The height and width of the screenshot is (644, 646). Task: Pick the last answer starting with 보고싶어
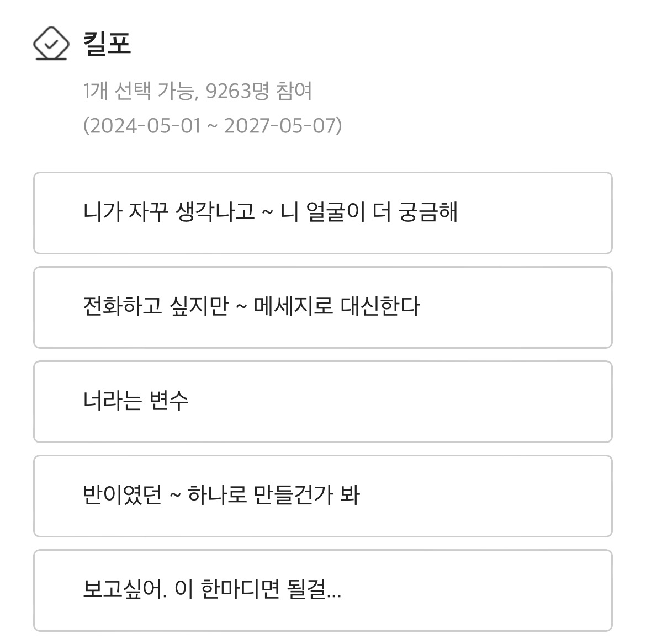tap(323, 590)
